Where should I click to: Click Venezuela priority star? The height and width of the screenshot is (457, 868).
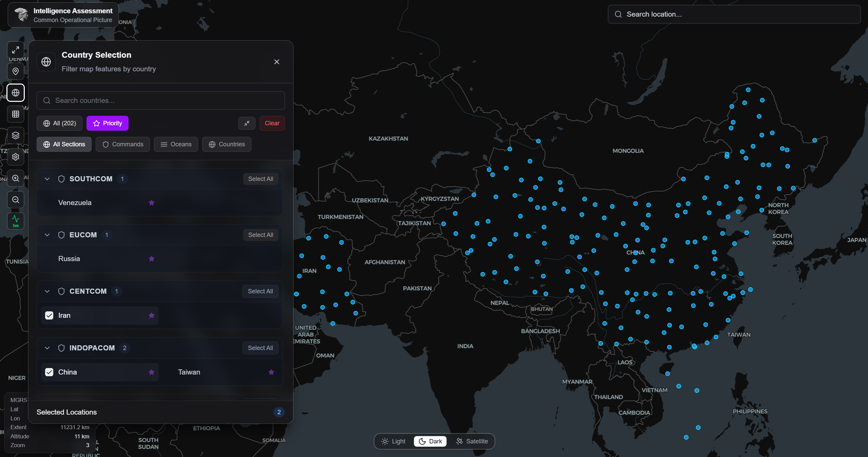(152, 203)
